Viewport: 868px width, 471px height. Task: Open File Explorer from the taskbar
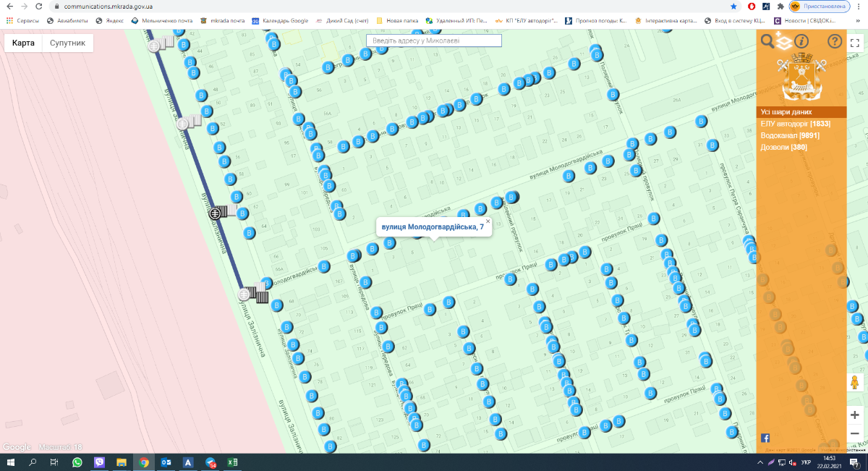[x=122, y=462]
